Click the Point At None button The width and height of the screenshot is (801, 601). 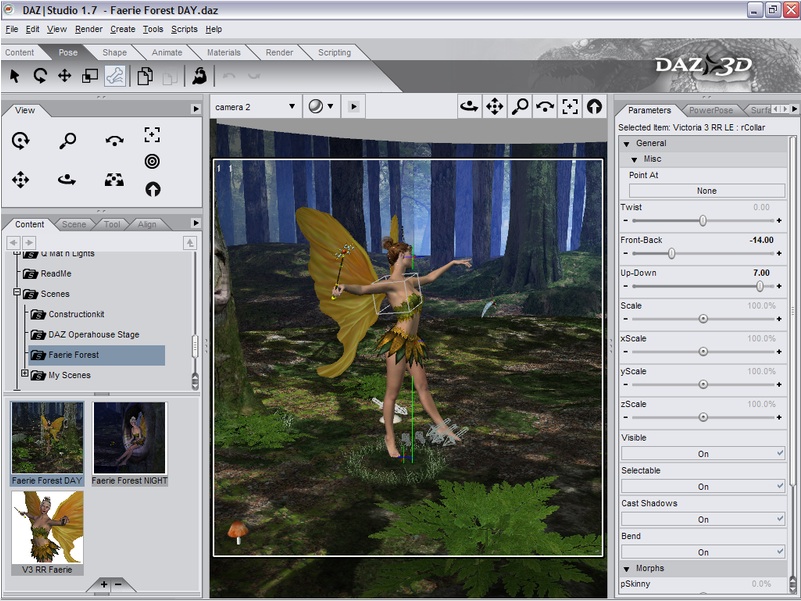(x=706, y=191)
